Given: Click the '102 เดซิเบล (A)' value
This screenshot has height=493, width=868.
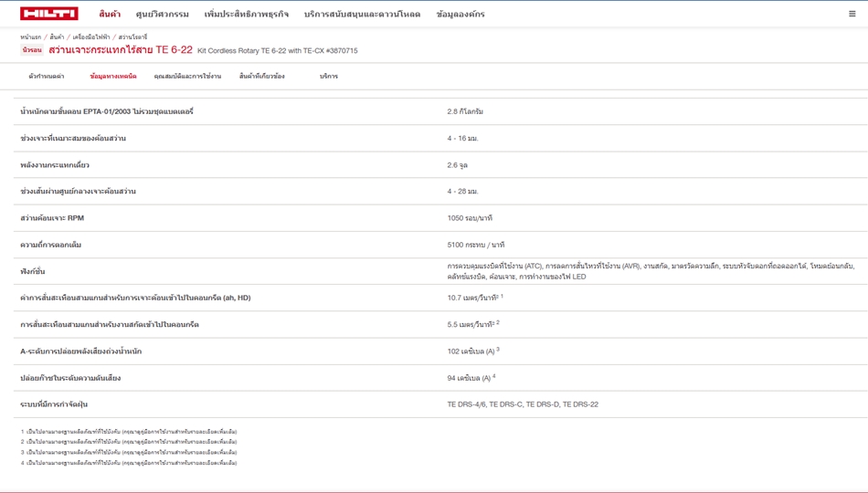Looking at the screenshot, I should tap(473, 351).
